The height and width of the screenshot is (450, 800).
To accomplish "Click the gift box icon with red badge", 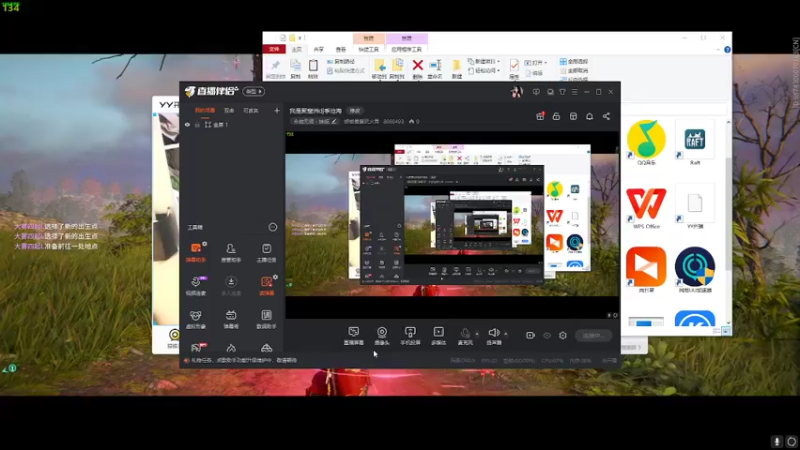I will click(x=540, y=116).
